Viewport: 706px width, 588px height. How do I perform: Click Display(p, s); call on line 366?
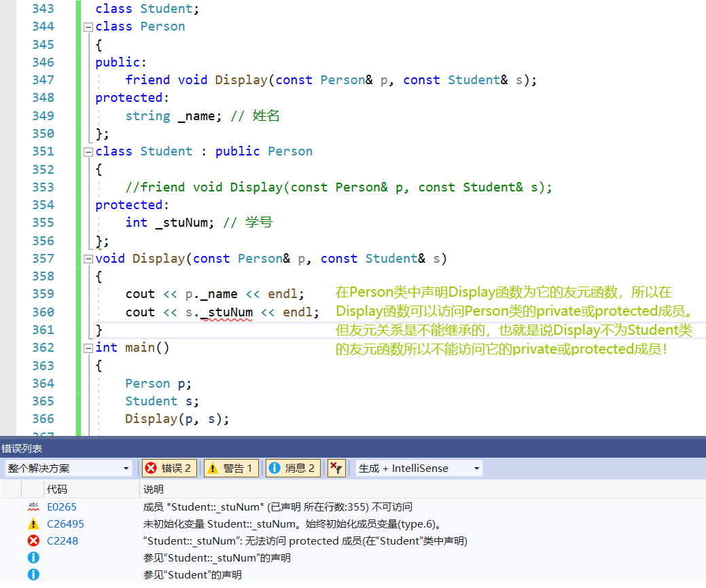pyautogui.click(x=177, y=420)
